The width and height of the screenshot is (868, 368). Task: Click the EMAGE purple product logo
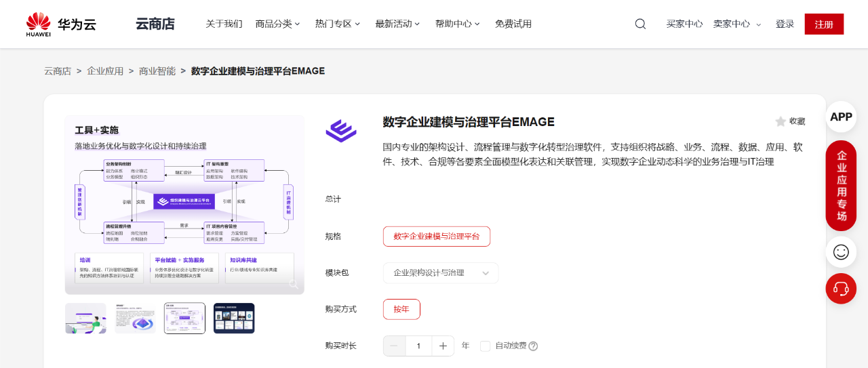click(x=340, y=130)
